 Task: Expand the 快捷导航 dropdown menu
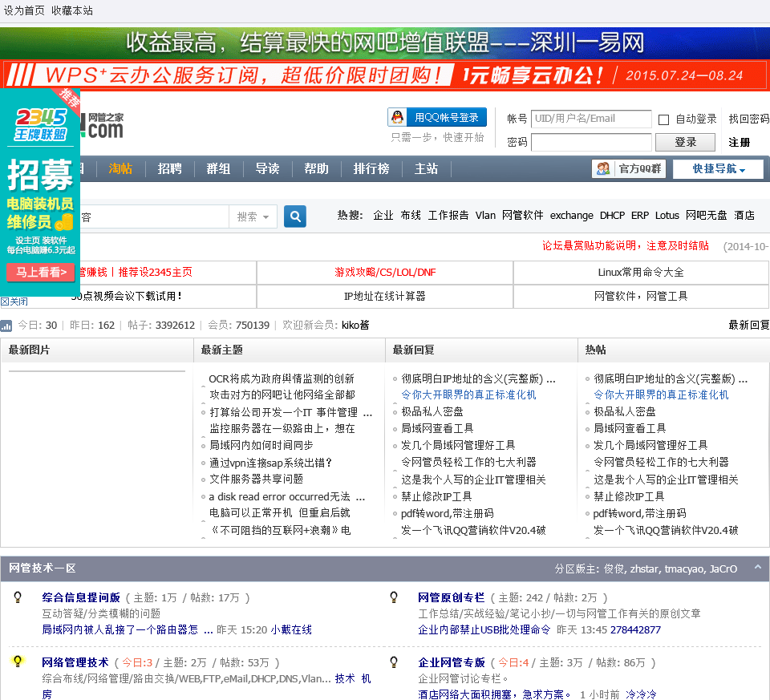pos(719,169)
